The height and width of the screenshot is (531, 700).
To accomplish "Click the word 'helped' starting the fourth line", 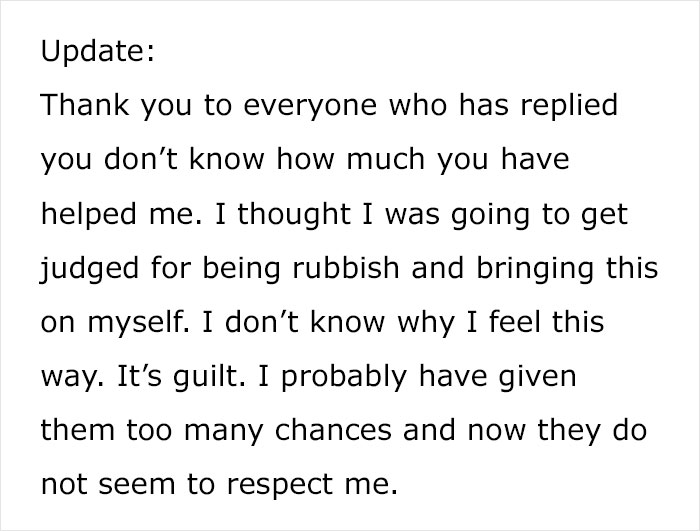I will 89,215.
